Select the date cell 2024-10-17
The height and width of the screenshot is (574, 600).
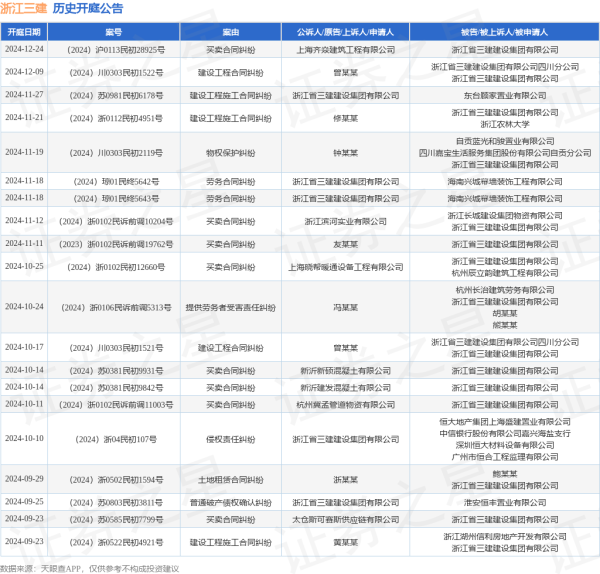click(24, 347)
